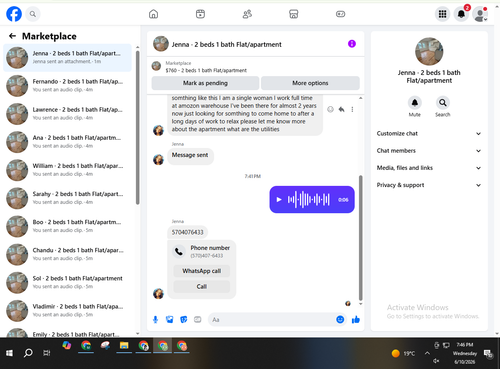Viewport: 500px width, 369px height.
Task: Open Lawrence conversation in the list
Action: [x=67, y=113]
